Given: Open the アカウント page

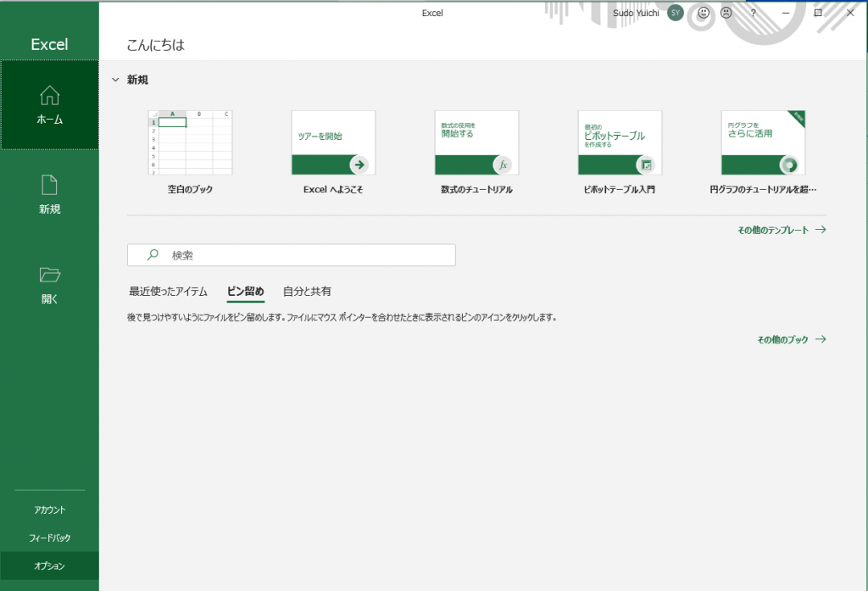Looking at the screenshot, I should coord(49,510).
